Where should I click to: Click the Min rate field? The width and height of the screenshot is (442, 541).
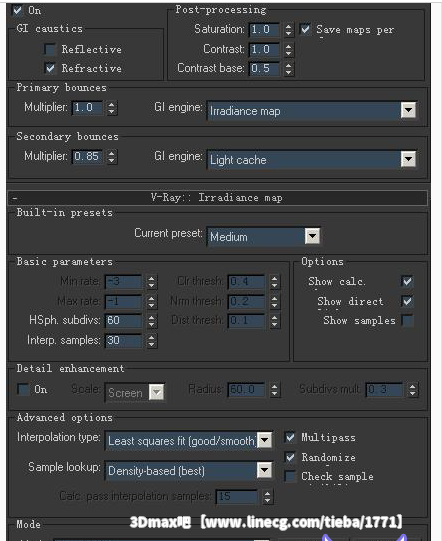point(123,281)
